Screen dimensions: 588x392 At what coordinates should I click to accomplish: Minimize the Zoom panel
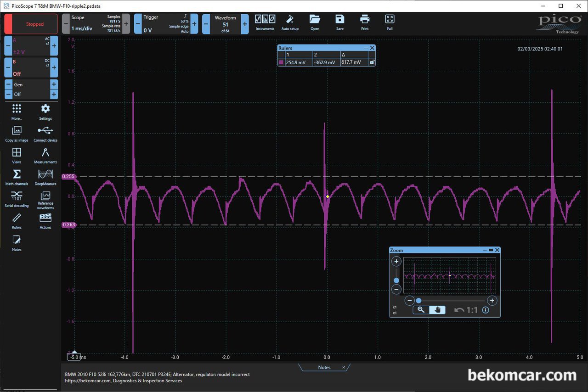click(x=485, y=250)
